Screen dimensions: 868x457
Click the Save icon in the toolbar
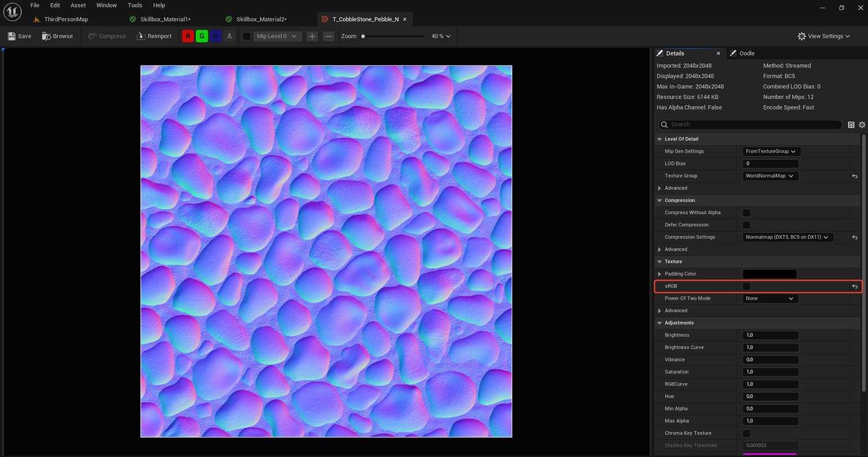(x=12, y=36)
